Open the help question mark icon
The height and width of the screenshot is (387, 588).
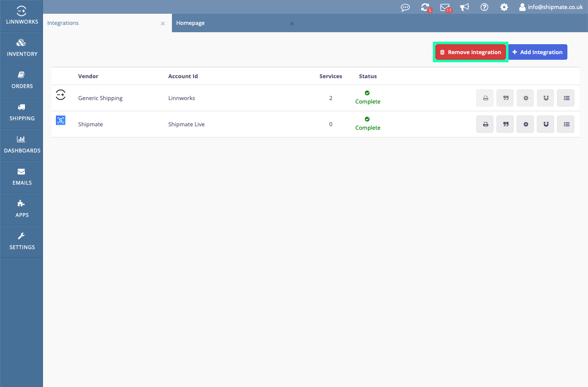[484, 7]
